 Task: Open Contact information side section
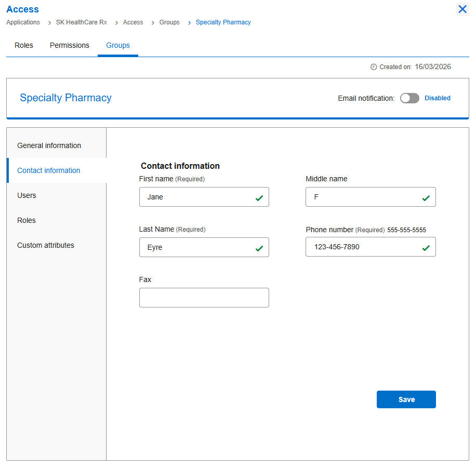coord(57,170)
